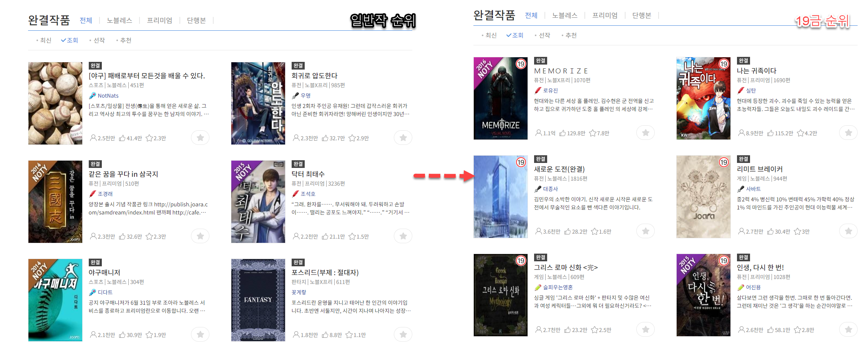The image size is (868, 352).
Task: Click the favorite star icon for 나는 귀족이다
Action: coord(848,133)
